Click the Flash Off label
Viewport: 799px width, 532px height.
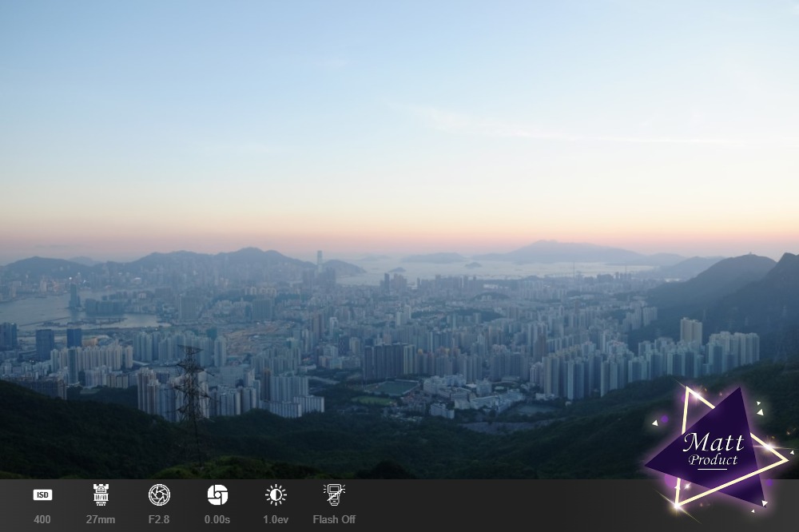point(334,519)
